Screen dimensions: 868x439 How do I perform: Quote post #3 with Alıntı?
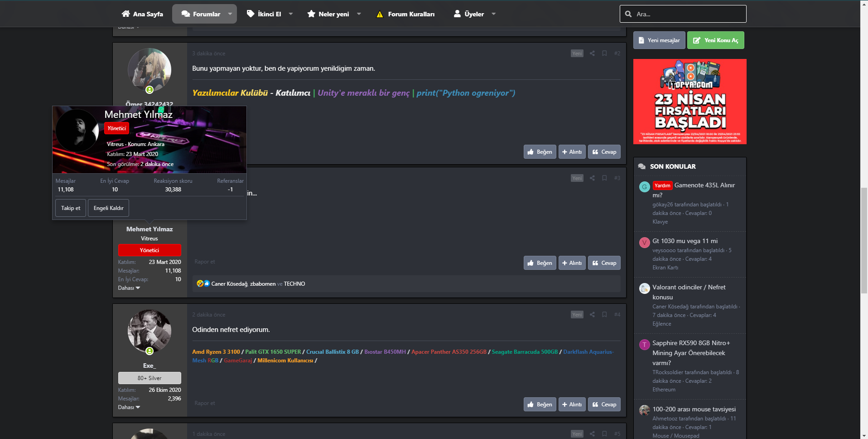(x=572, y=263)
